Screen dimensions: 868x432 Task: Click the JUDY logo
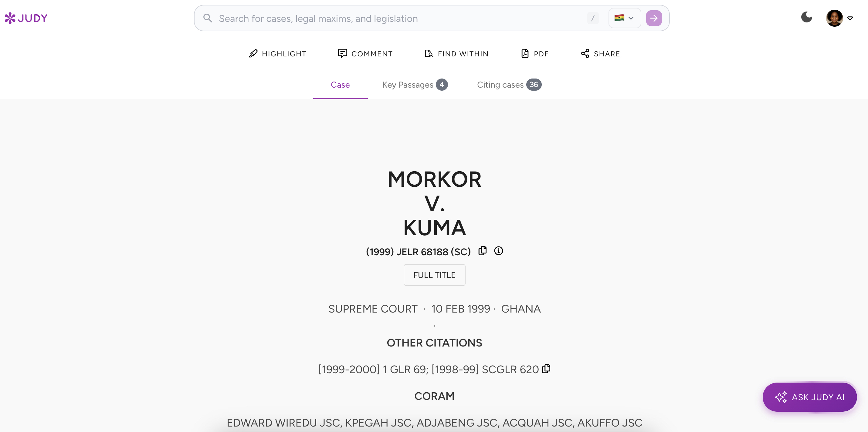point(26,18)
